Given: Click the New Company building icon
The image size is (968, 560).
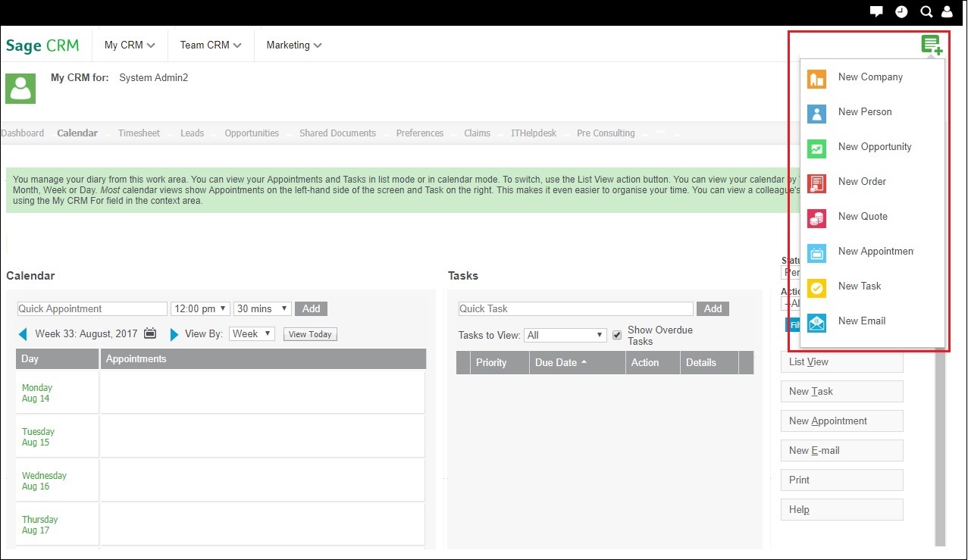Looking at the screenshot, I should click(x=816, y=79).
